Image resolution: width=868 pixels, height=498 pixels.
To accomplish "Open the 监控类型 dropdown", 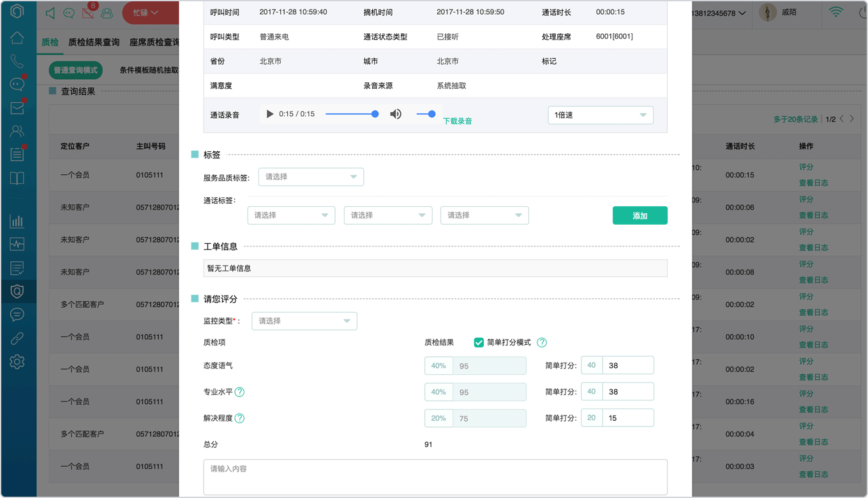I will pos(304,321).
